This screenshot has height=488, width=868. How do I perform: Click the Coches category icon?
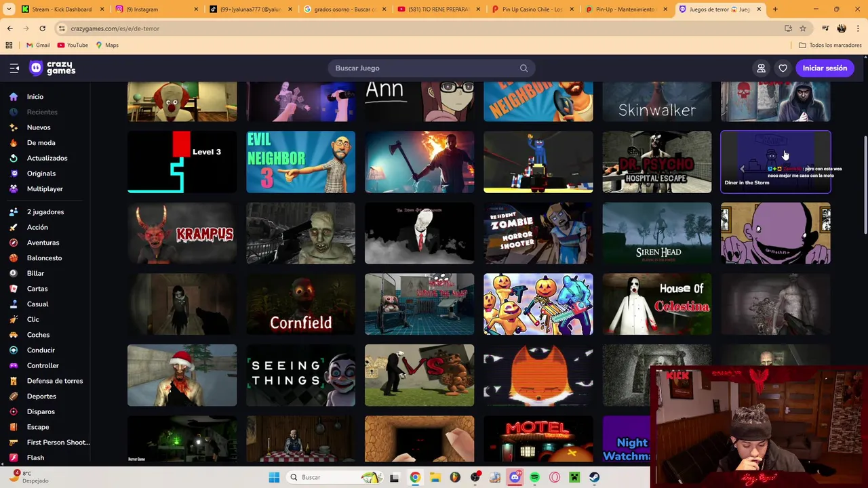coord(14,335)
